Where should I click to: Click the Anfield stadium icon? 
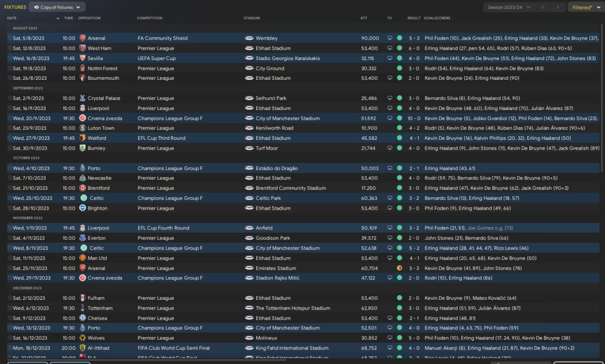pyautogui.click(x=249, y=228)
